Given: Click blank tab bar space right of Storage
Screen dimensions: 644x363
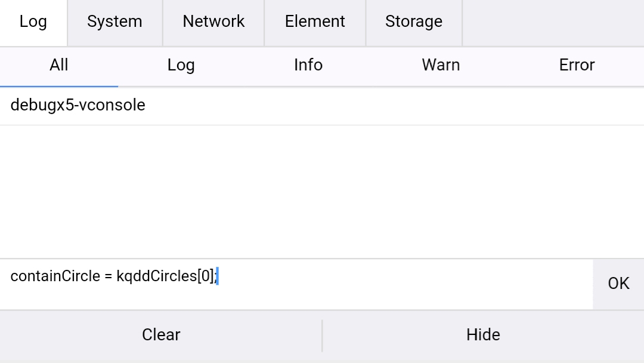Looking at the screenshot, I should pos(552,22).
